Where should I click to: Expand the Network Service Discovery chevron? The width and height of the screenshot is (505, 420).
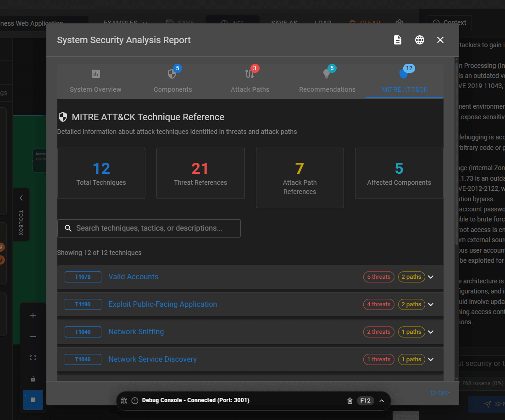click(431, 359)
